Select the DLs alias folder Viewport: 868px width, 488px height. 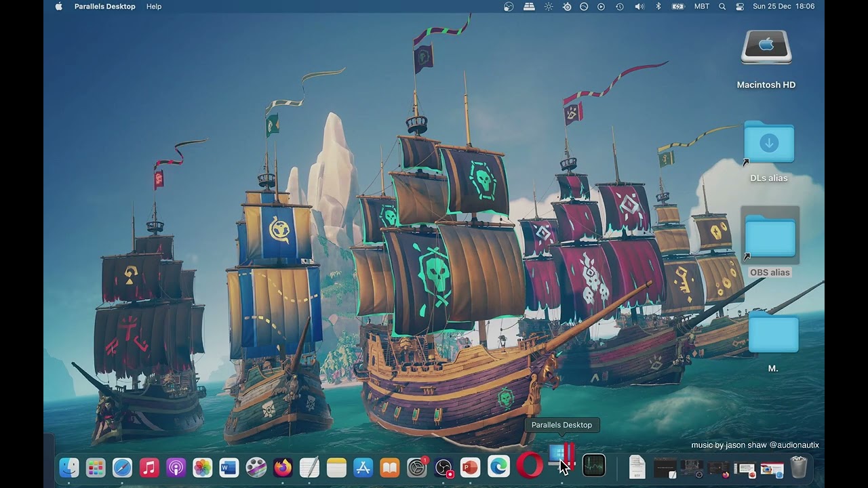pyautogui.click(x=769, y=142)
